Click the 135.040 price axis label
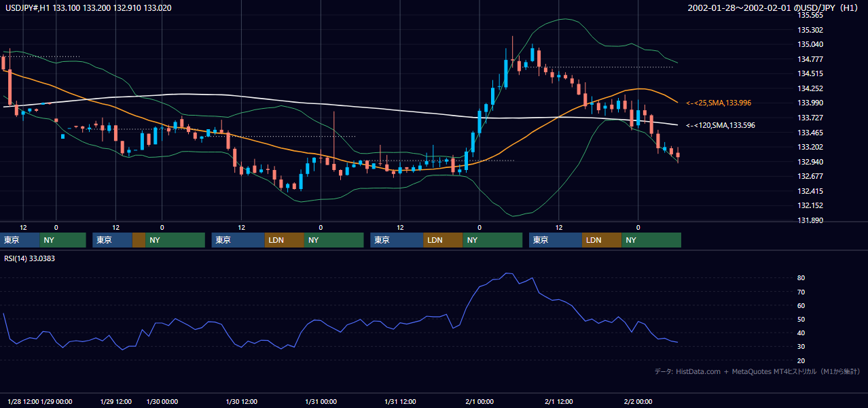The height and width of the screenshot is (408, 868). click(x=810, y=44)
